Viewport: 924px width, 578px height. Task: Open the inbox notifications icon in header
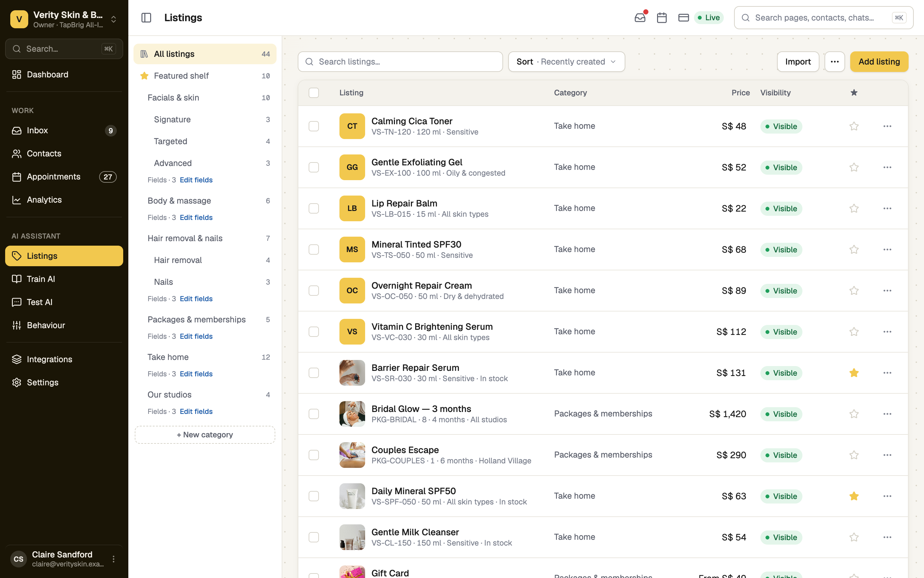640,18
